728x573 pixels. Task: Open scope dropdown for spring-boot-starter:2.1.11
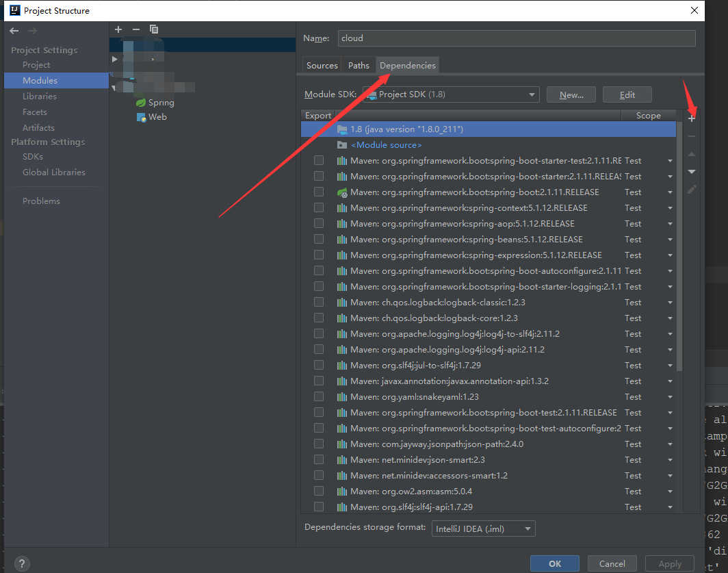coord(670,177)
